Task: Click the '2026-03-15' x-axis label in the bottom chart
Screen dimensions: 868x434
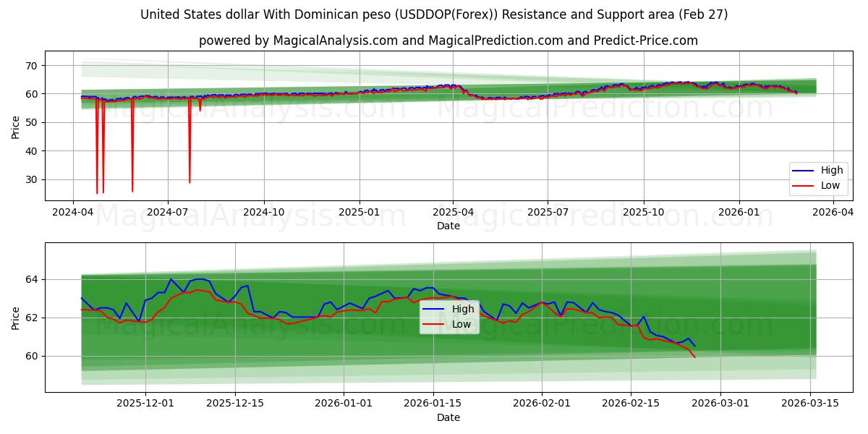Action: [x=810, y=404]
